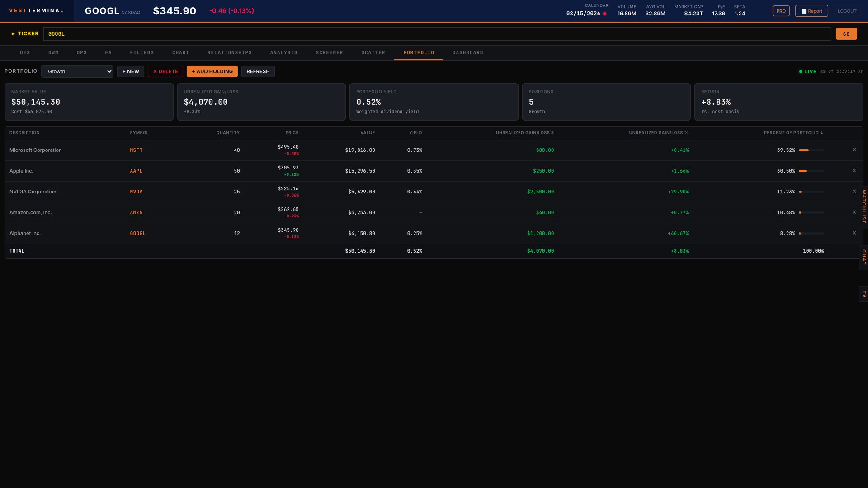Open the RELATIONSHIPS tab
868x488 pixels.
[x=230, y=53]
